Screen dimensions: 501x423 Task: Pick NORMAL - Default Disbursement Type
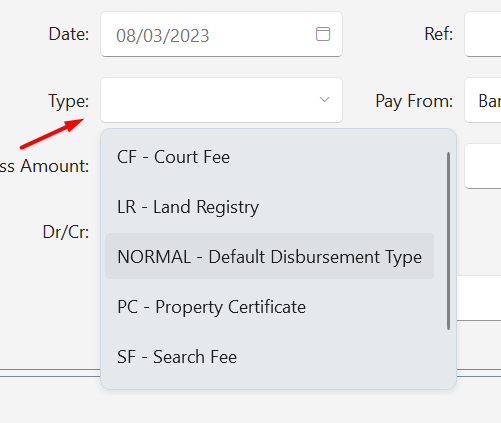coord(269,256)
